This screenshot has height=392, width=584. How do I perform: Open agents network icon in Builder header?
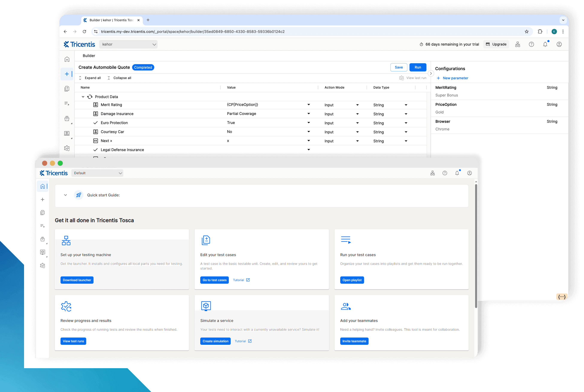(517, 44)
